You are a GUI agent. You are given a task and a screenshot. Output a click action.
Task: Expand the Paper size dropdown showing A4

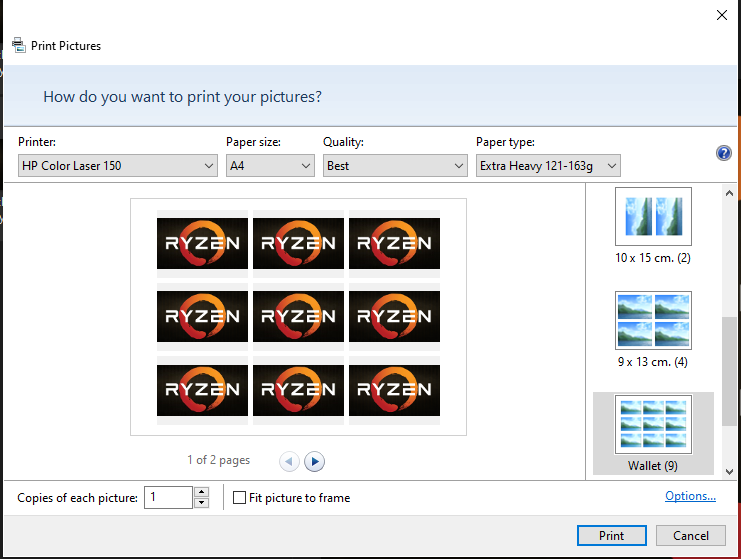pos(270,166)
